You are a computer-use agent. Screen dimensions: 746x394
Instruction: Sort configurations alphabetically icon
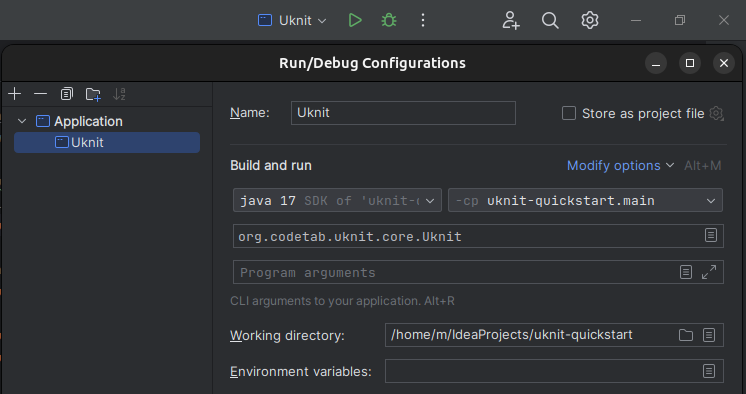point(119,94)
